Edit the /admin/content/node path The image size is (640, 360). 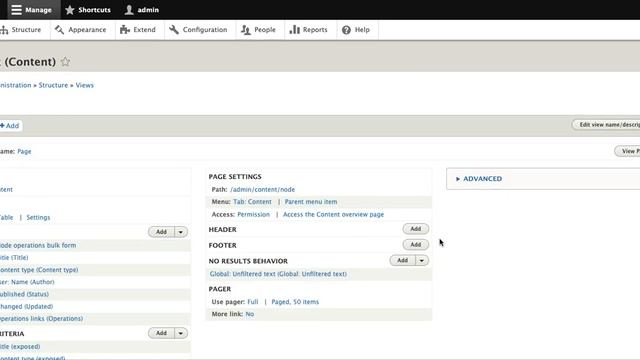click(262, 189)
